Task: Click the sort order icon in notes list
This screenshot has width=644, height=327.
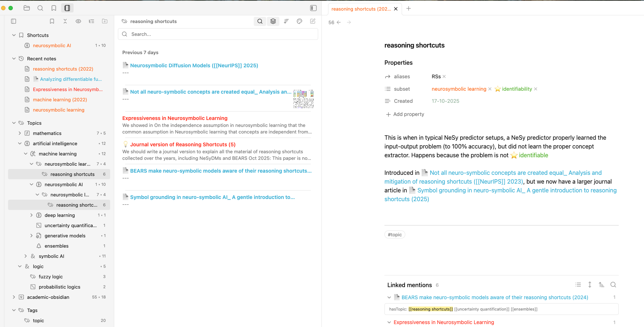Action: click(286, 21)
